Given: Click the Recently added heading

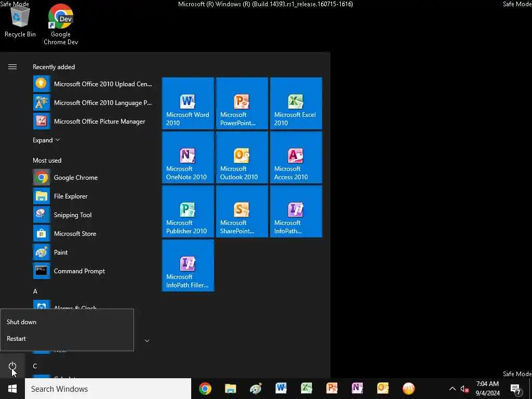Looking at the screenshot, I should click(54, 67).
